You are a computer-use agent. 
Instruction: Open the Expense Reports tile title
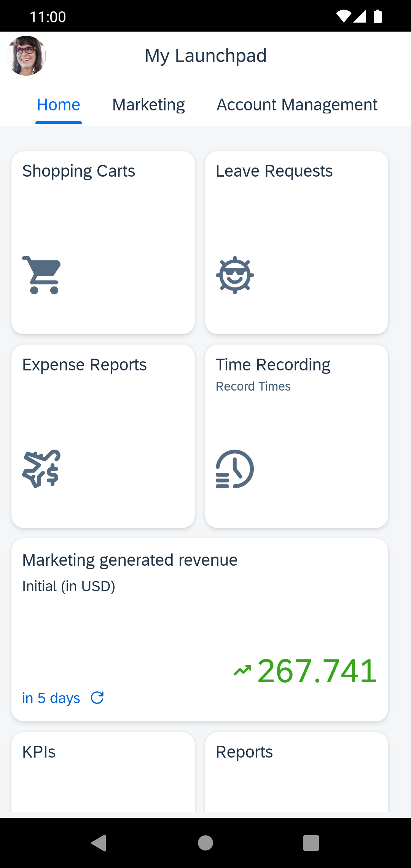84,365
